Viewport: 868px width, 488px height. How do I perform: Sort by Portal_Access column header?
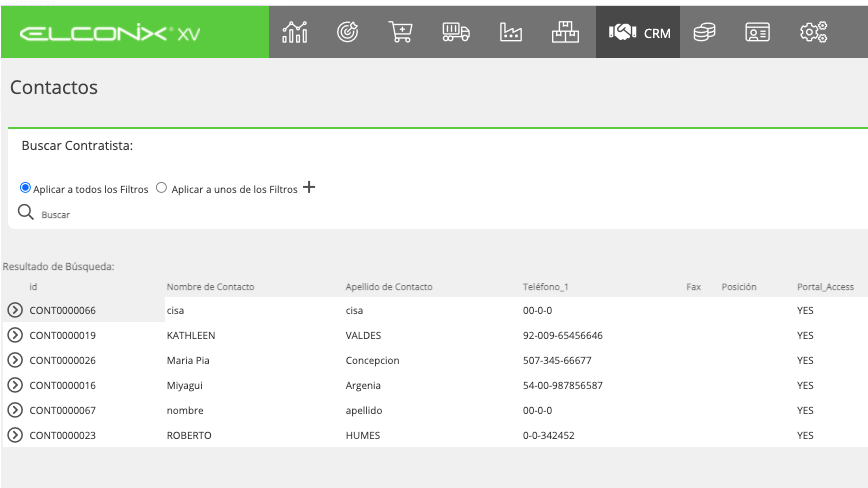pos(825,287)
